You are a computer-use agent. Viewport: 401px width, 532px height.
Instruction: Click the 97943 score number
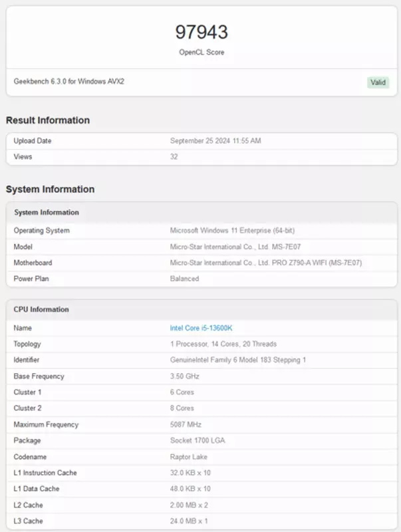pyautogui.click(x=201, y=31)
